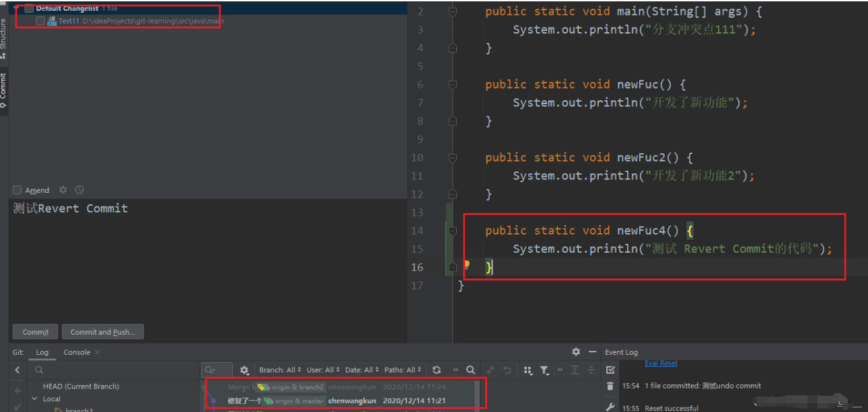Viewport: 868px width, 412px height.
Task: Open the Eval Reset link
Action: (x=661, y=363)
